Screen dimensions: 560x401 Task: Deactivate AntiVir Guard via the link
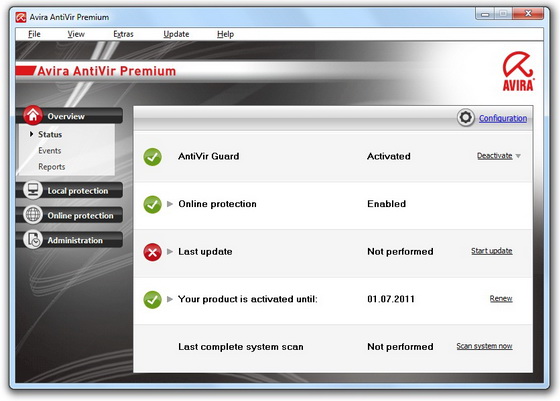tap(495, 156)
